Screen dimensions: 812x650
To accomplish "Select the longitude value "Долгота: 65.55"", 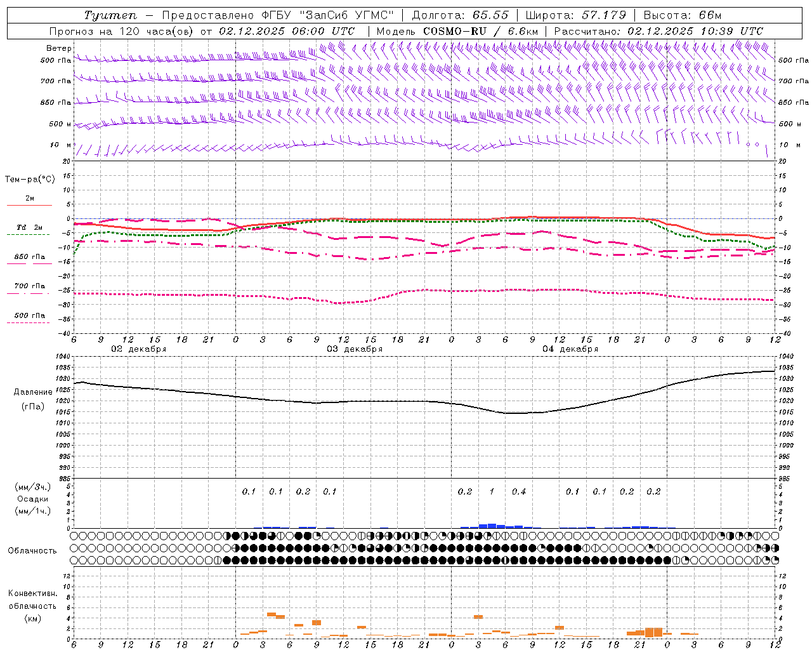I will (x=461, y=15).
